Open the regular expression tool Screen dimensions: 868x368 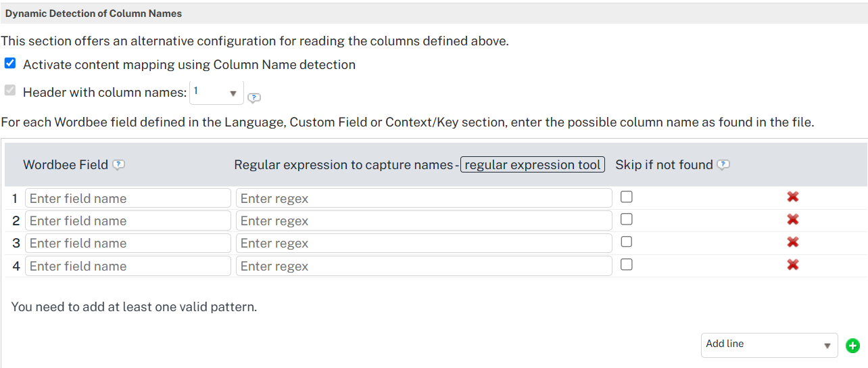click(x=533, y=165)
